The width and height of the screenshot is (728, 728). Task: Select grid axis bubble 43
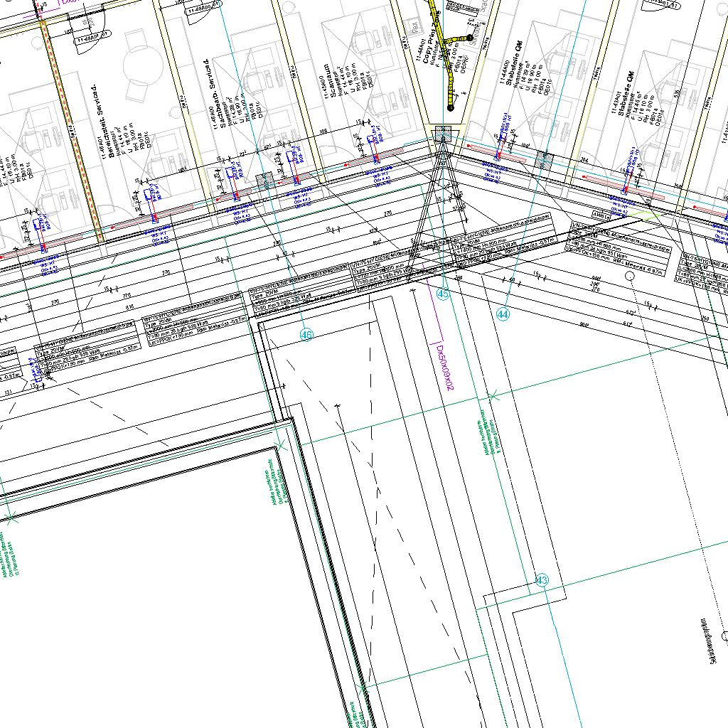click(542, 581)
